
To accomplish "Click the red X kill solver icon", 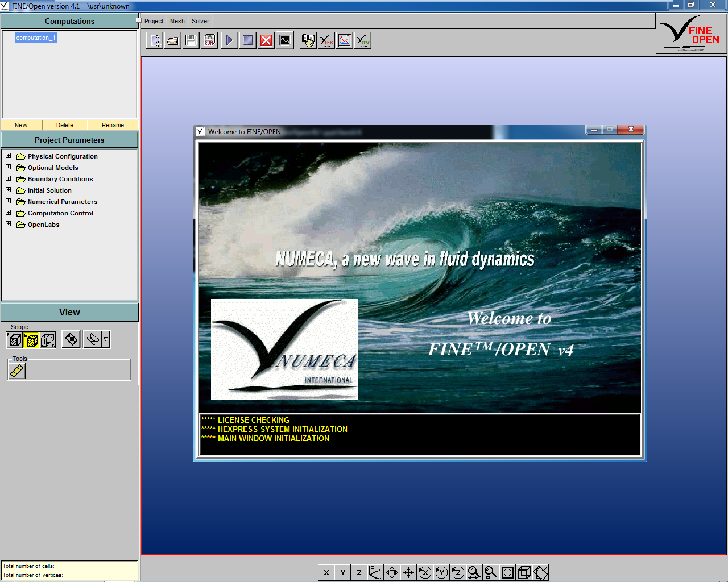I will 266,40.
